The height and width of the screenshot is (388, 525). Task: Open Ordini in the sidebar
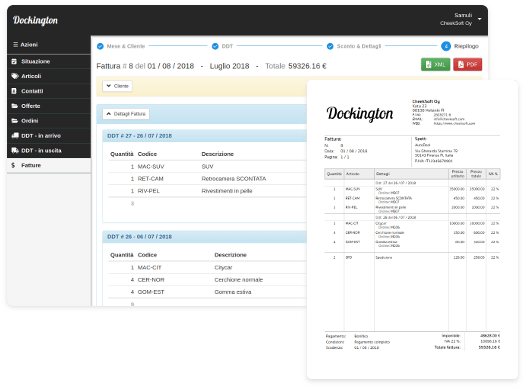pyautogui.click(x=49, y=121)
